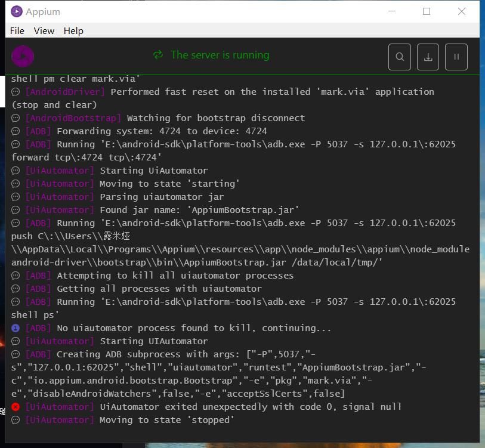485x448 pixels.
Task: Click the blue info icon on No uiautomator line
Action: coord(16,328)
